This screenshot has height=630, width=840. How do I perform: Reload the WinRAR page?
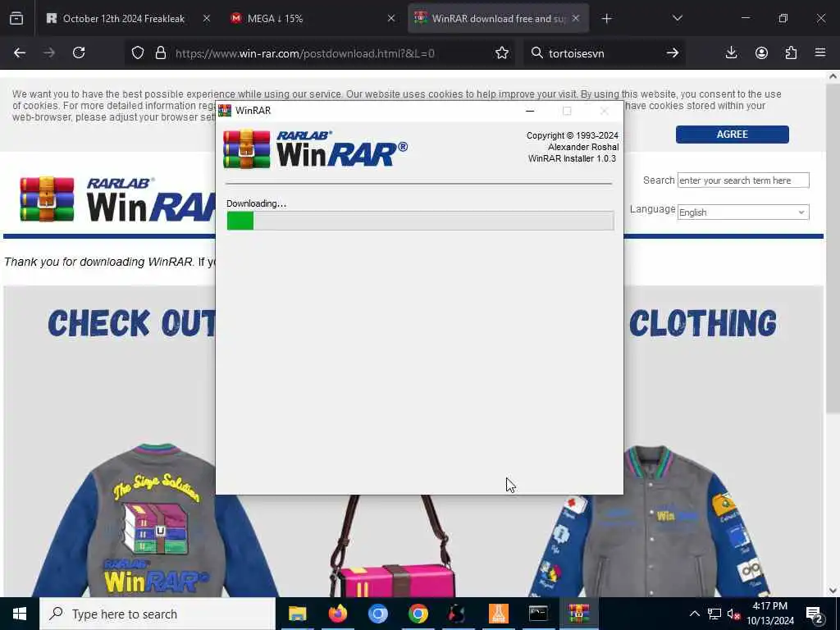pyautogui.click(x=79, y=52)
